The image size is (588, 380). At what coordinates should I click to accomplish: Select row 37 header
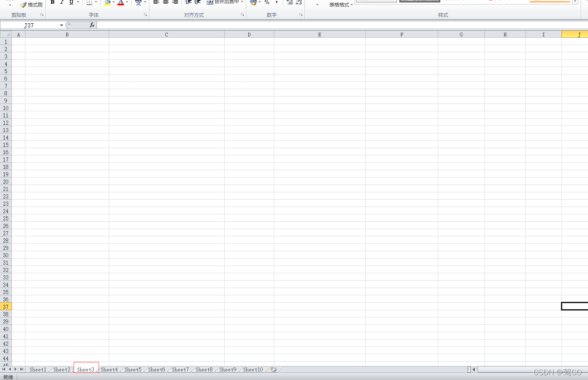pos(6,307)
